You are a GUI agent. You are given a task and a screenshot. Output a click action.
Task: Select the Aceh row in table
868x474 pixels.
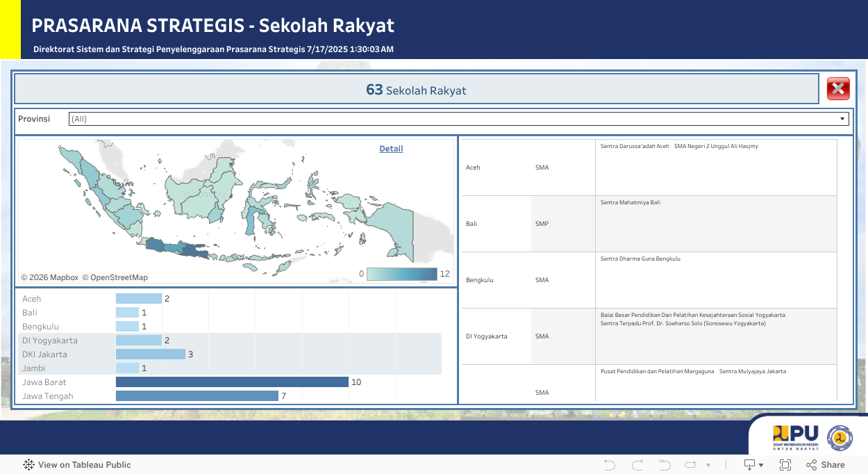tap(473, 167)
